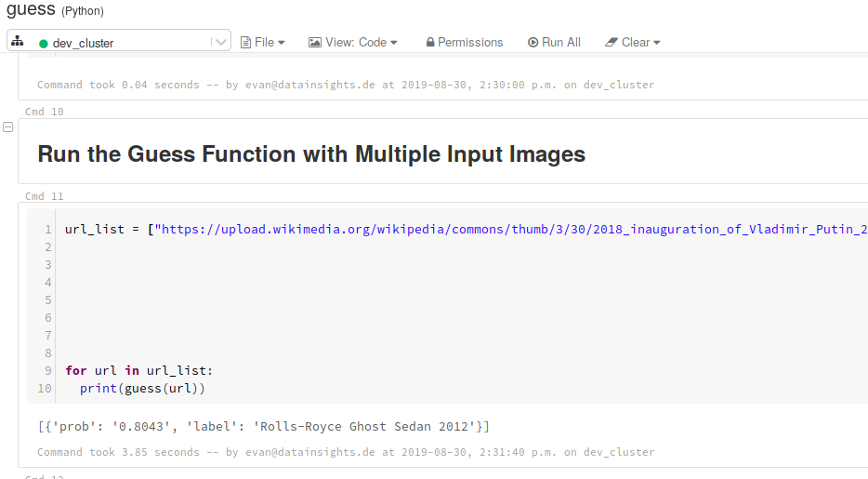Click the cluster sitemap icon
This screenshot has height=479, width=868.
(x=18, y=42)
